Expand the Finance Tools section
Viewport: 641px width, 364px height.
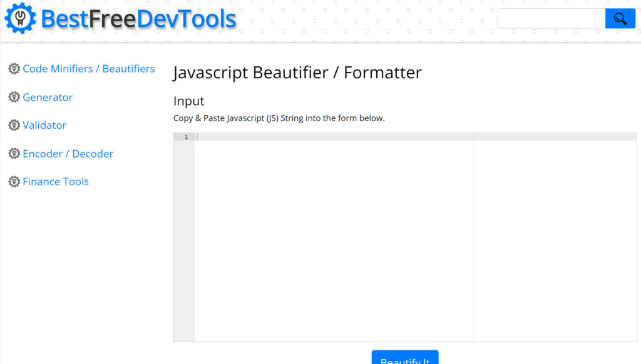pyautogui.click(x=56, y=181)
